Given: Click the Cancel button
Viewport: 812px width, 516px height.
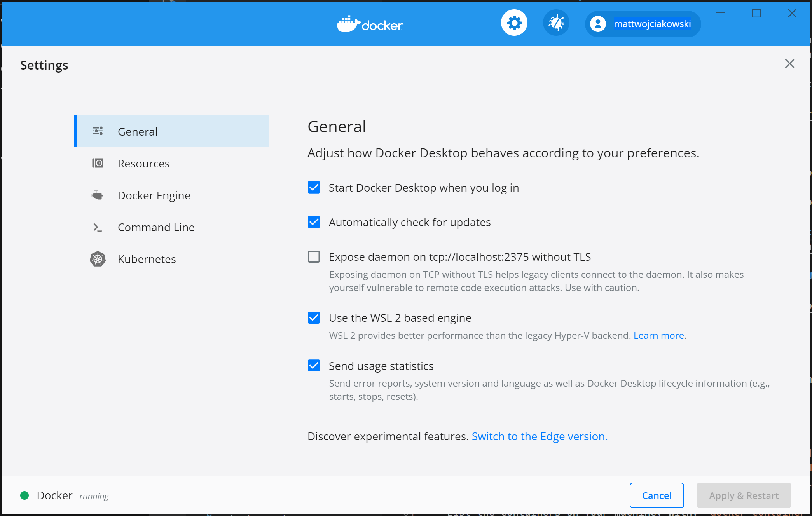Looking at the screenshot, I should [657, 496].
